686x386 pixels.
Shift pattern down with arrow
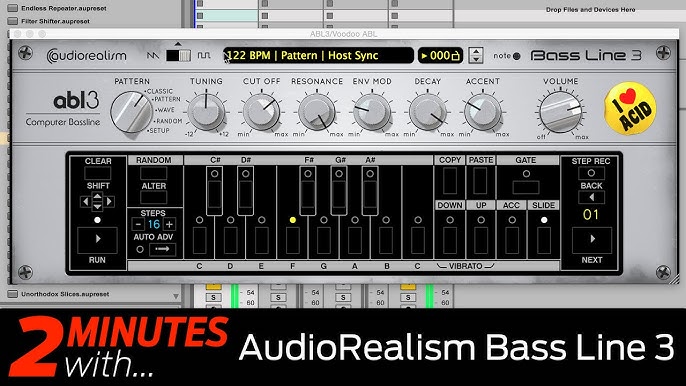[98, 207]
